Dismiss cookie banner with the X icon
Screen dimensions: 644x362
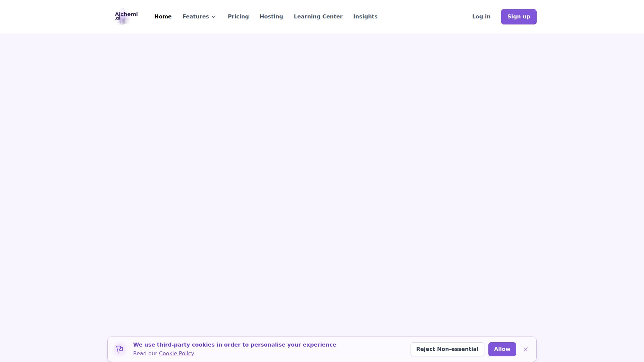click(526, 349)
